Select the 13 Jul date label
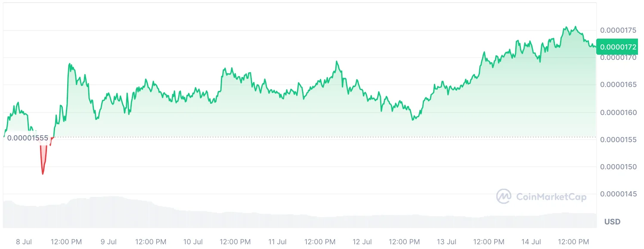644x249 pixels. tap(446, 242)
